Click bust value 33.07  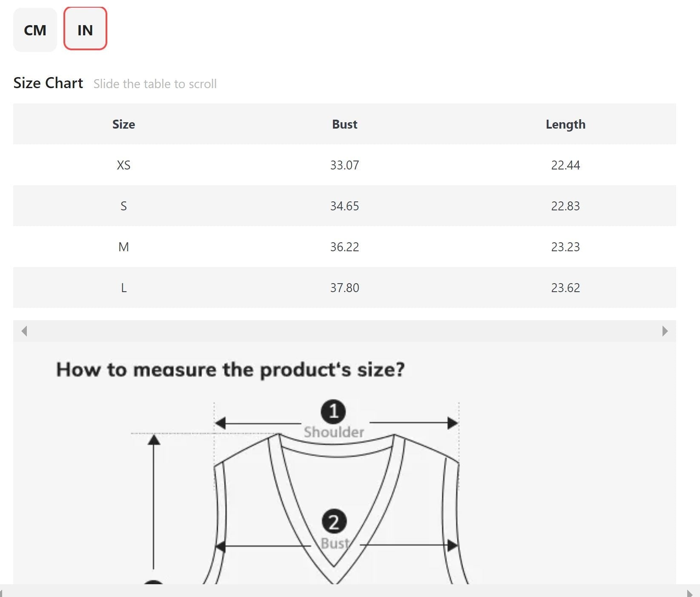click(344, 165)
